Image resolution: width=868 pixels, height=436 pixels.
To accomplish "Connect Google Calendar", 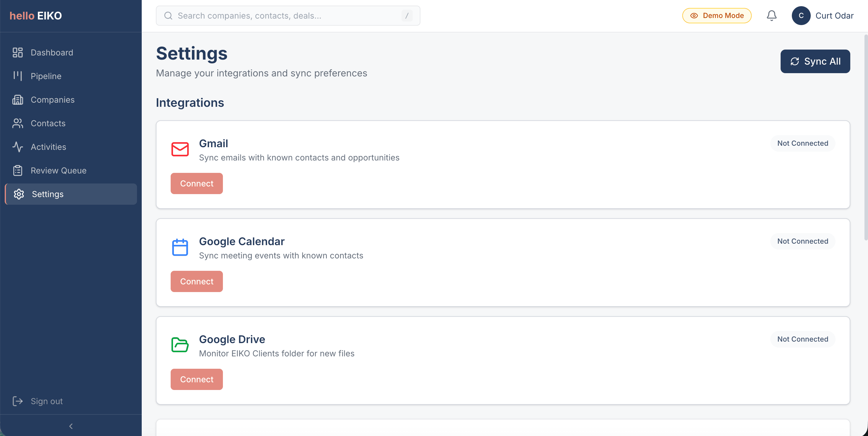I will 196,281.
